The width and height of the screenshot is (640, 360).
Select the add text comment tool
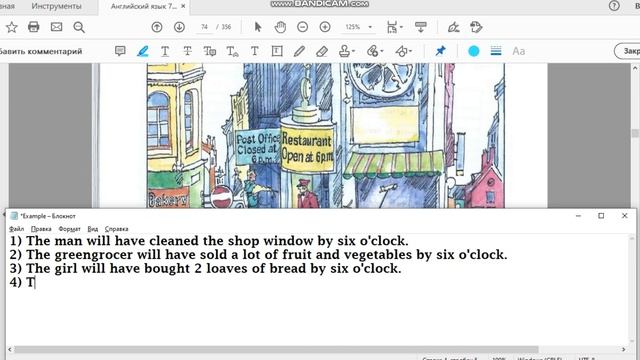tap(255, 51)
